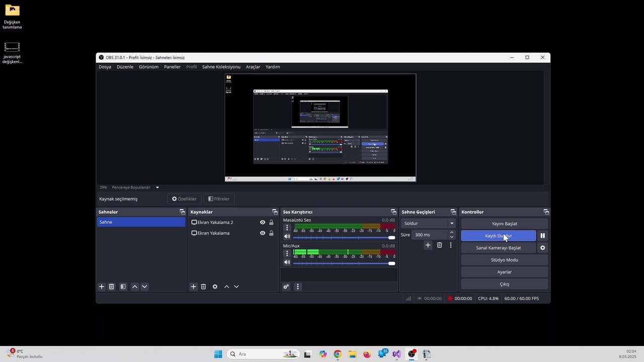The image size is (644, 362).
Task: Pop out the Sahne Geçişleri dock
Action: (453, 212)
